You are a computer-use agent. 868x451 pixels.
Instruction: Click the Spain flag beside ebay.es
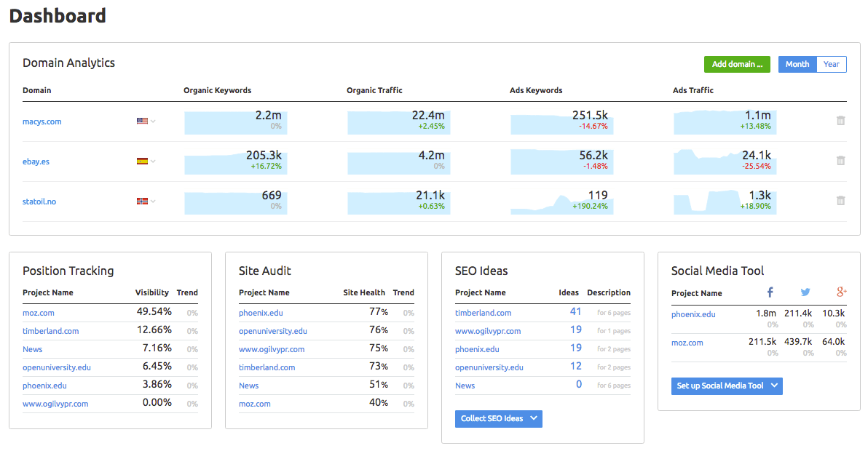click(x=143, y=161)
